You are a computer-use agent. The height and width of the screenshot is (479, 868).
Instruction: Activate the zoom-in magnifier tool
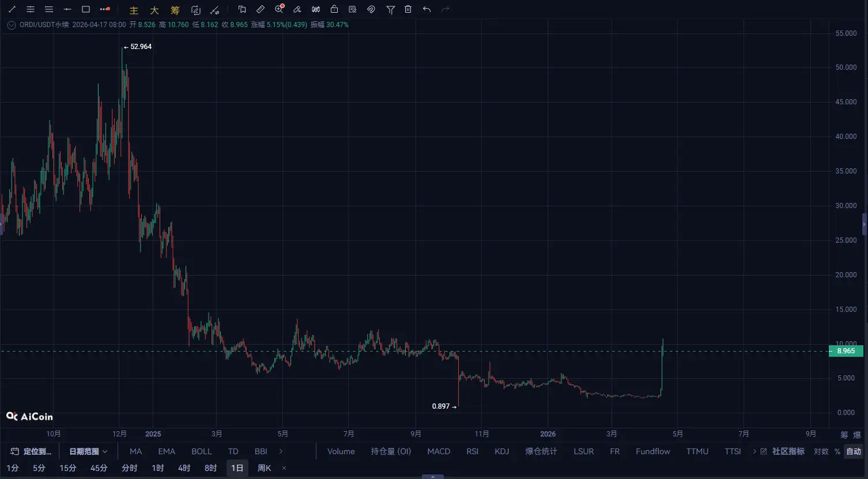coord(280,9)
